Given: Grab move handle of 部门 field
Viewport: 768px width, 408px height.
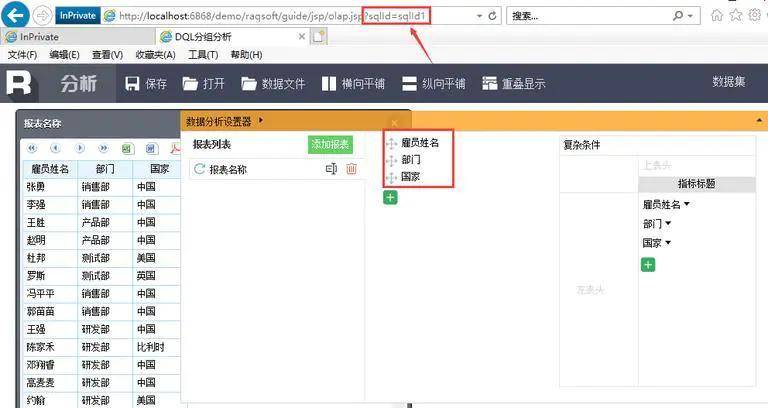Looking at the screenshot, I should (391, 160).
